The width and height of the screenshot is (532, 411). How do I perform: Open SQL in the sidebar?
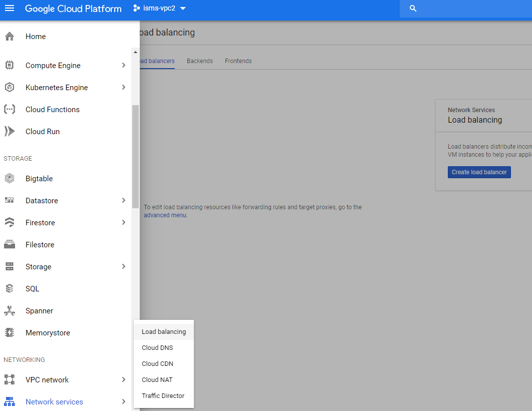click(33, 288)
